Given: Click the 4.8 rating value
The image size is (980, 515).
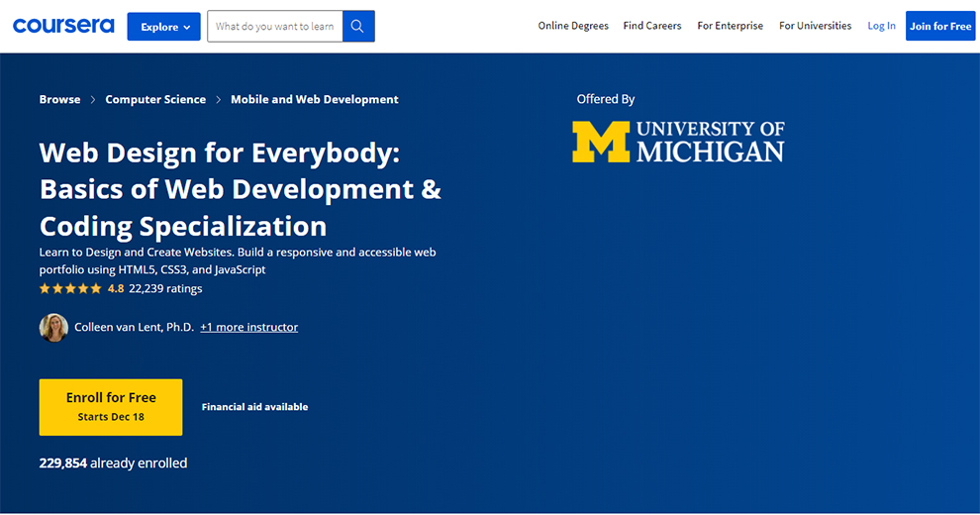Looking at the screenshot, I should click(116, 289).
